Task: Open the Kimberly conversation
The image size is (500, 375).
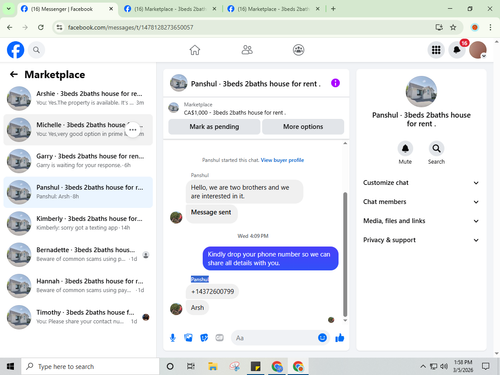Action: (78, 223)
